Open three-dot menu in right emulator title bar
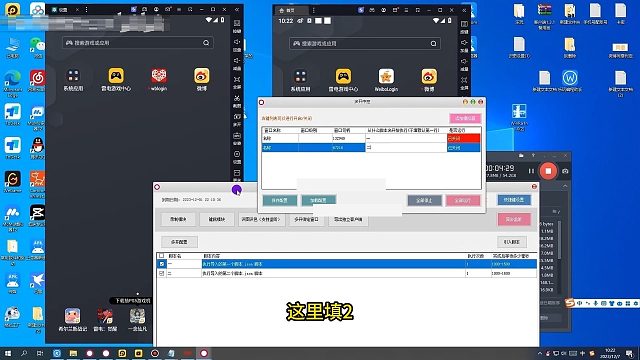 pyautogui.click(x=313, y=10)
